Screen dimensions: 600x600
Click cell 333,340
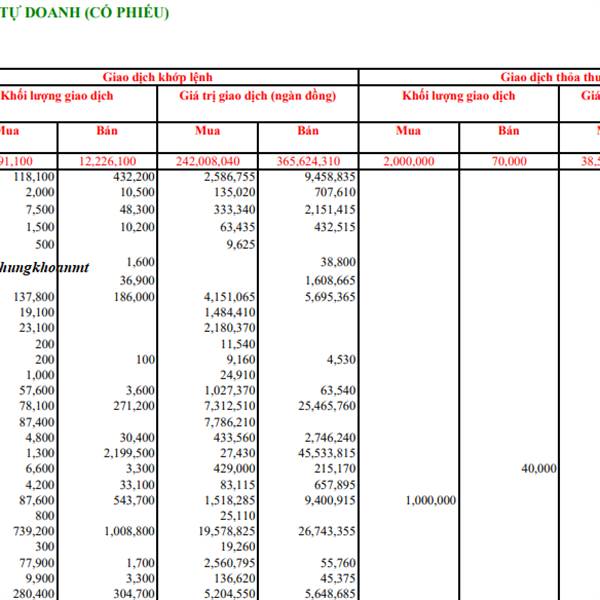pyautogui.click(x=235, y=210)
